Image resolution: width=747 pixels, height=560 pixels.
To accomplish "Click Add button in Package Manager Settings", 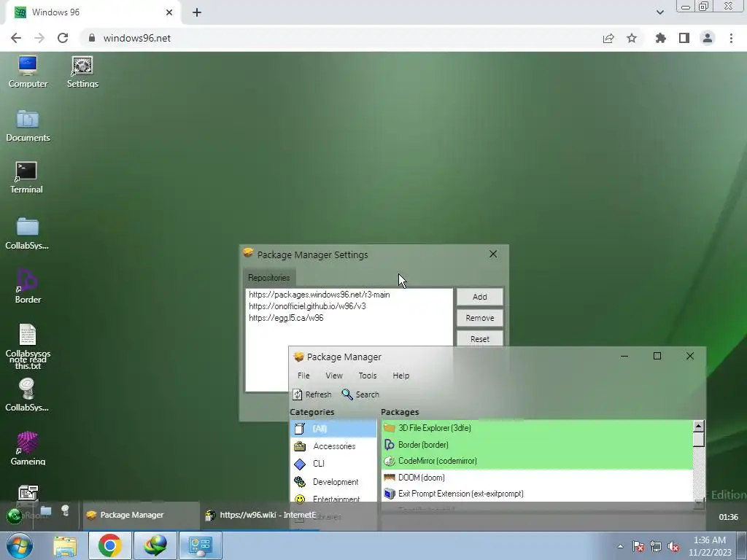I will tap(480, 297).
